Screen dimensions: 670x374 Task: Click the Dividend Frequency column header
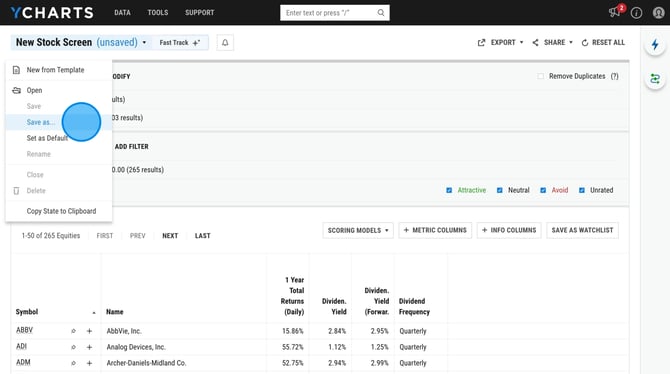[414, 306]
